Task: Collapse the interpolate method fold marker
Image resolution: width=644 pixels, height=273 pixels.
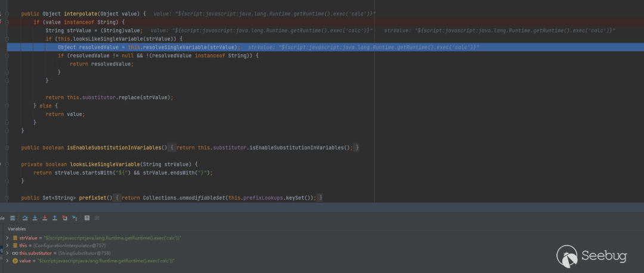Action: [7, 13]
